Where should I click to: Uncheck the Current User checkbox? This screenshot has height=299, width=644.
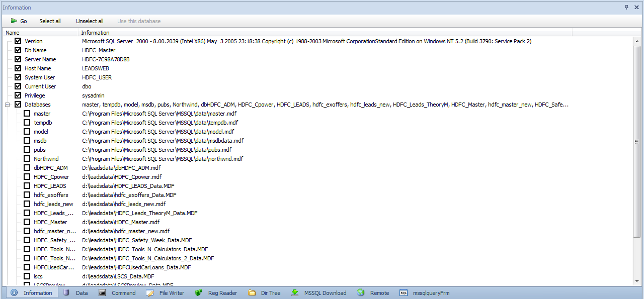(18, 86)
